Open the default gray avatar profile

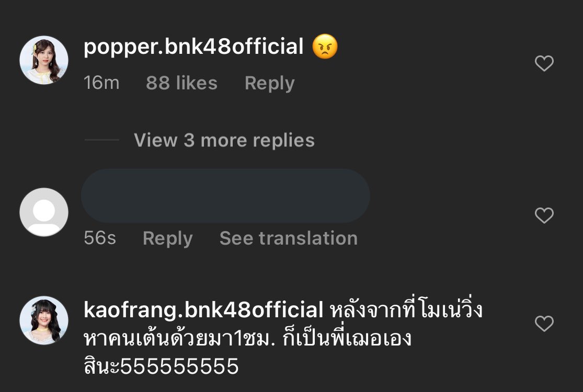[44, 212]
